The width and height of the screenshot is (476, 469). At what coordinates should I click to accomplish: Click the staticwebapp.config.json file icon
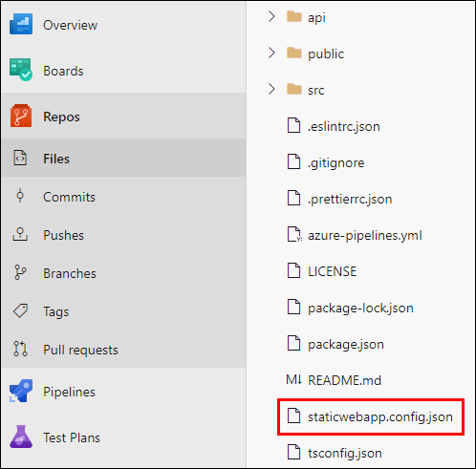(x=293, y=416)
